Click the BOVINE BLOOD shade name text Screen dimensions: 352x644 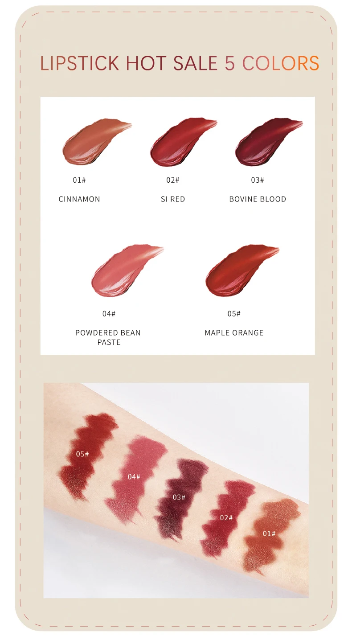coord(258,199)
